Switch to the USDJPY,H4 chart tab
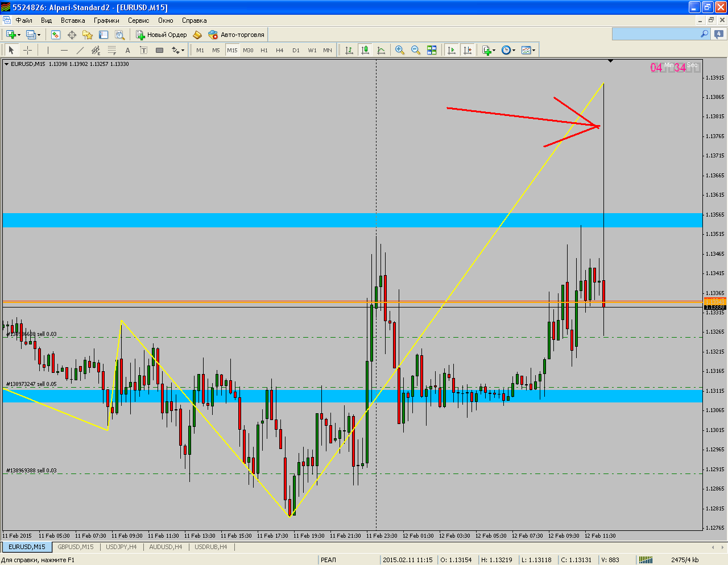The width and height of the screenshot is (728, 565). (121, 547)
